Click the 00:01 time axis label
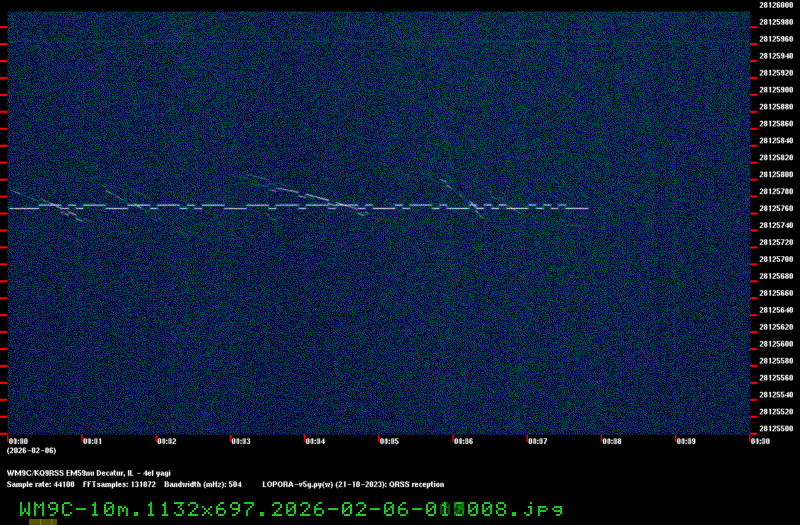 tap(92, 441)
